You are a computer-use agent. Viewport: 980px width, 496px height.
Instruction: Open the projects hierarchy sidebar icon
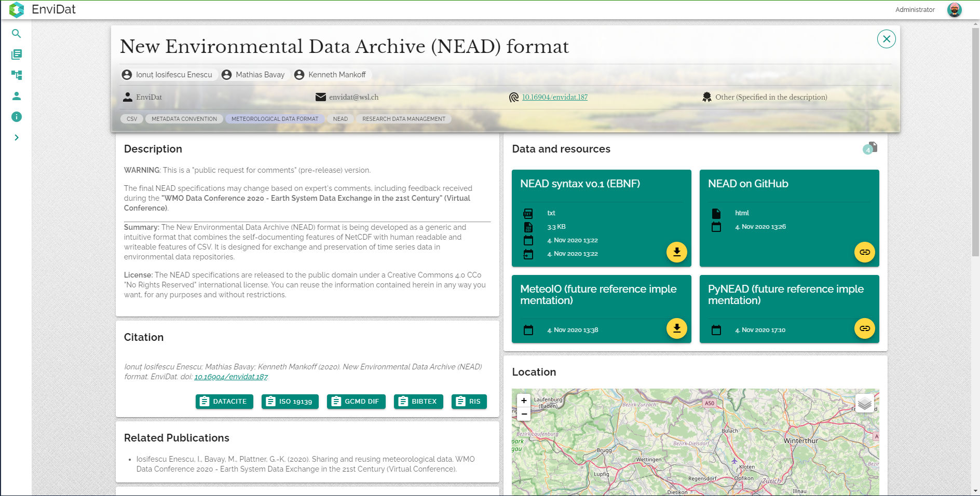[x=16, y=75]
